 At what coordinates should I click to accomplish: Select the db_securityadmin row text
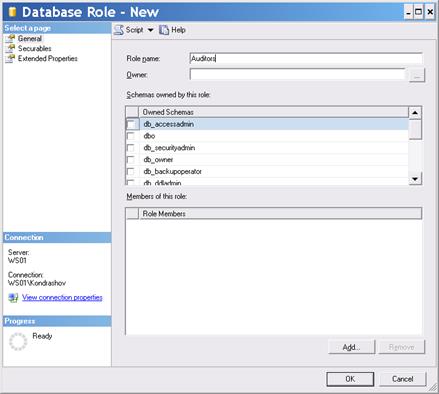(169, 148)
